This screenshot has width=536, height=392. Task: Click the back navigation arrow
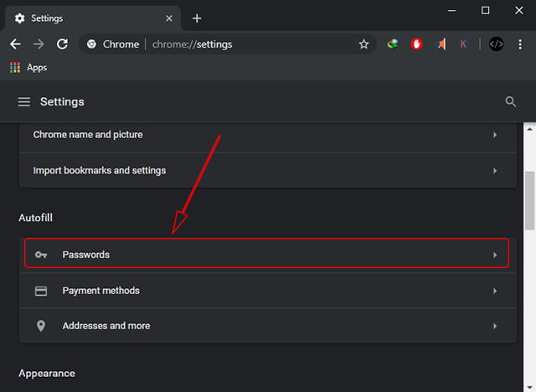pyautogui.click(x=15, y=44)
